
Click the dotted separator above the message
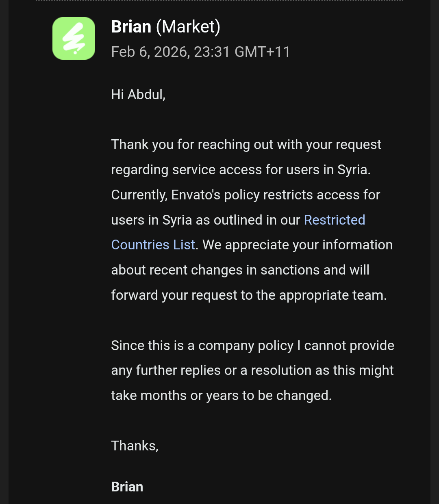pos(219,1)
